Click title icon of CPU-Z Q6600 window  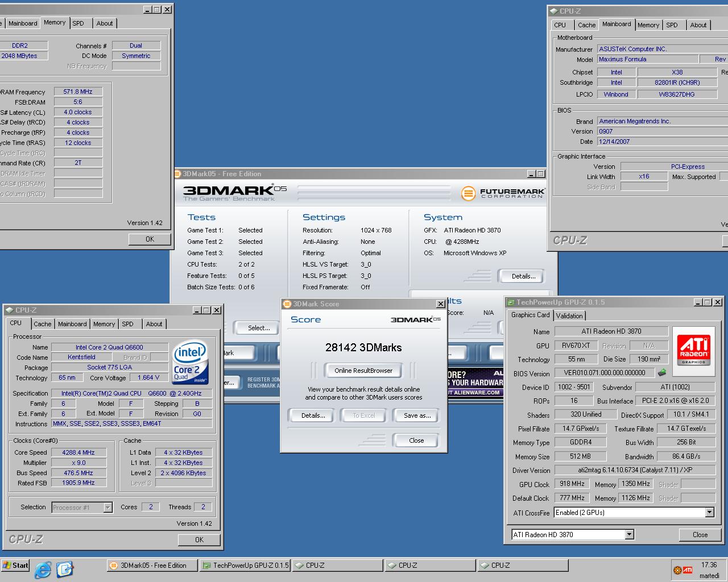pos(9,310)
